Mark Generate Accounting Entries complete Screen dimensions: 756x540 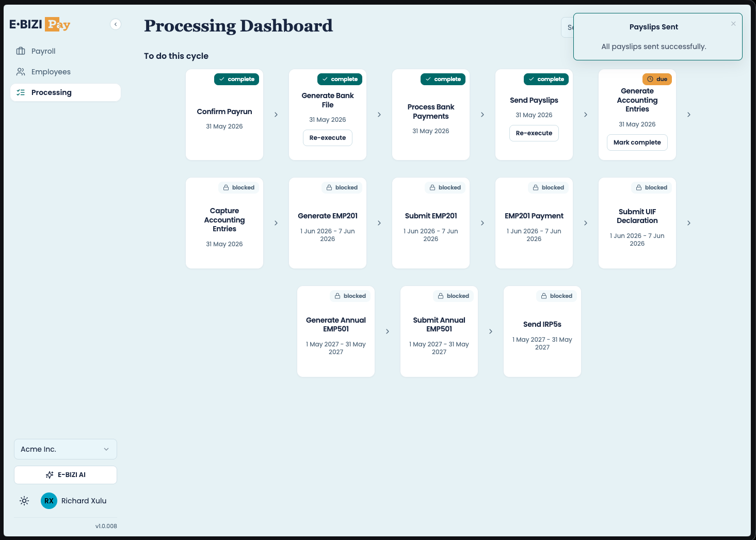[637, 142]
